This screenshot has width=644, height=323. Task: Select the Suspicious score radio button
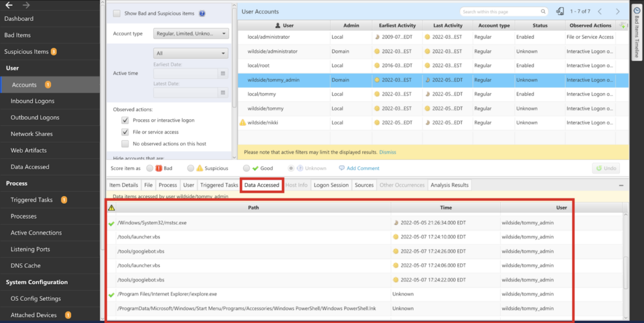click(191, 168)
